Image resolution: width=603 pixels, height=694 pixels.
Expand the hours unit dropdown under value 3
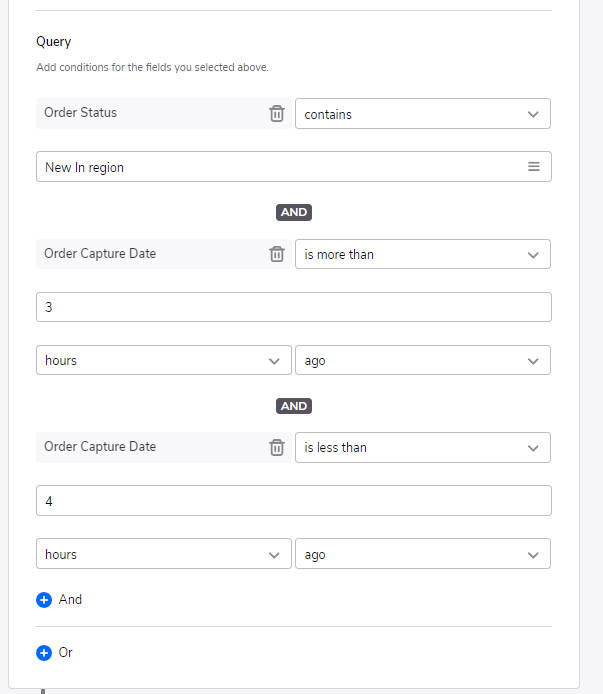click(164, 360)
